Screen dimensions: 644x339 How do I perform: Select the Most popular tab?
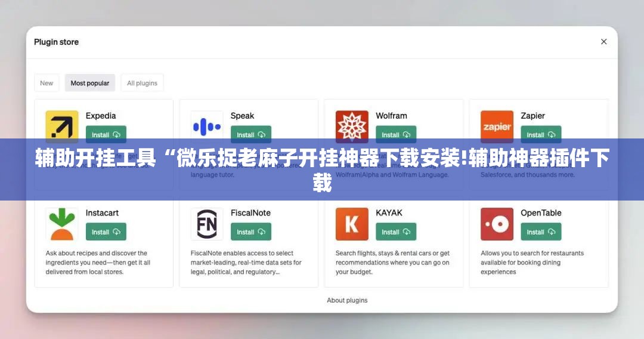90,83
